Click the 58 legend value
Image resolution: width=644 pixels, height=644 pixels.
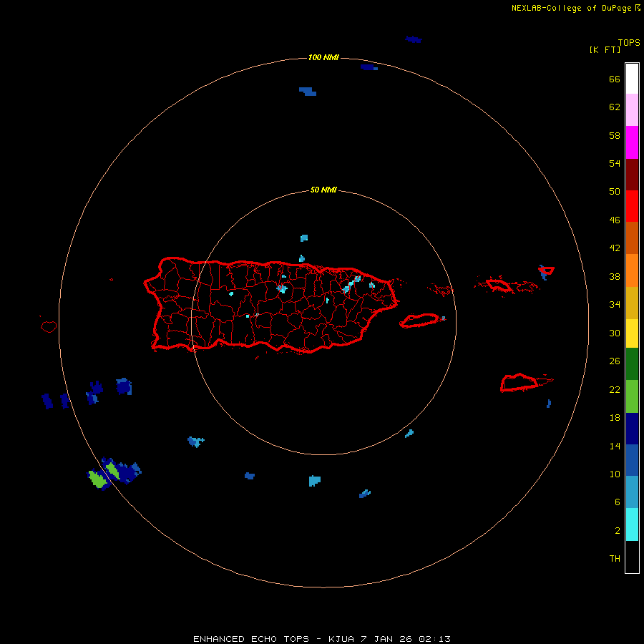pyautogui.click(x=615, y=135)
